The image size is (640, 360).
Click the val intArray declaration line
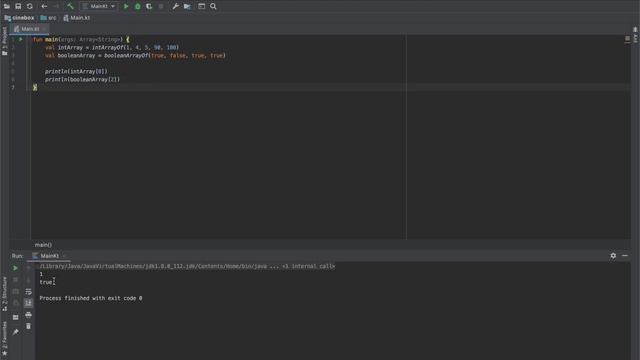[x=112, y=47]
